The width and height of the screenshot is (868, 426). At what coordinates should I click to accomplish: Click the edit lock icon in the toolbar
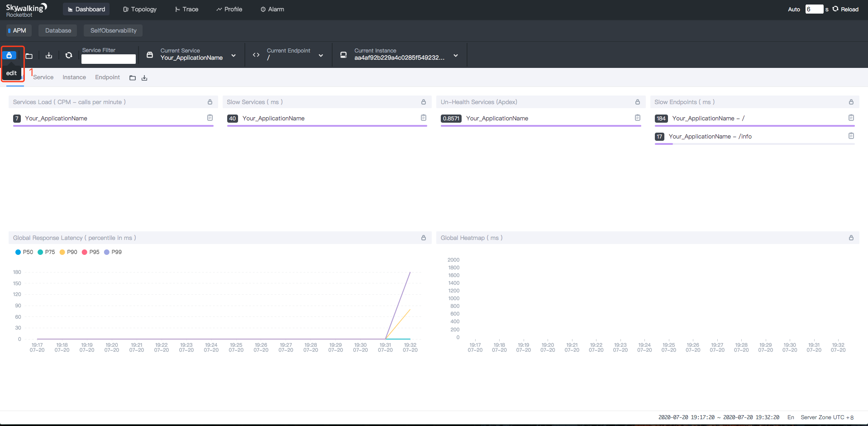pos(9,55)
